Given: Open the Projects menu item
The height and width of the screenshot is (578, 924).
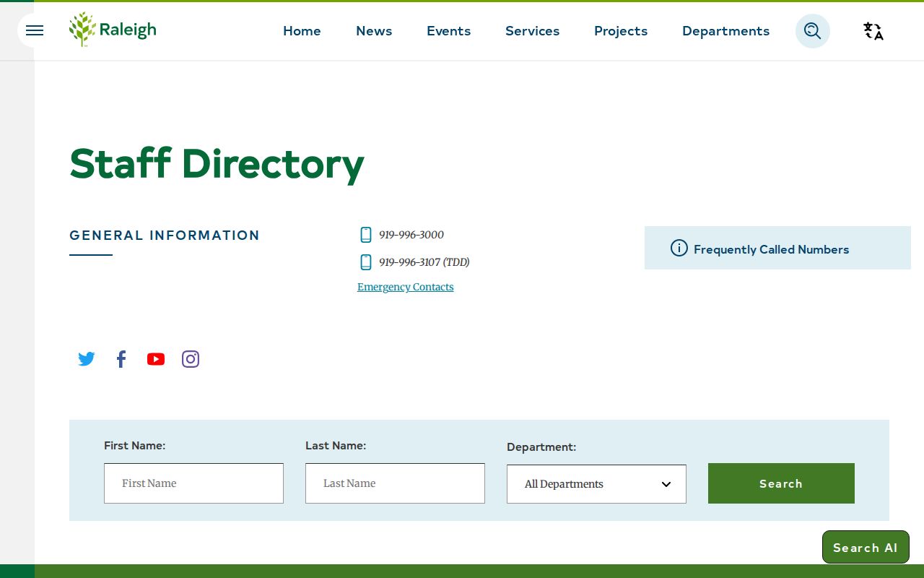Looking at the screenshot, I should pos(621,31).
